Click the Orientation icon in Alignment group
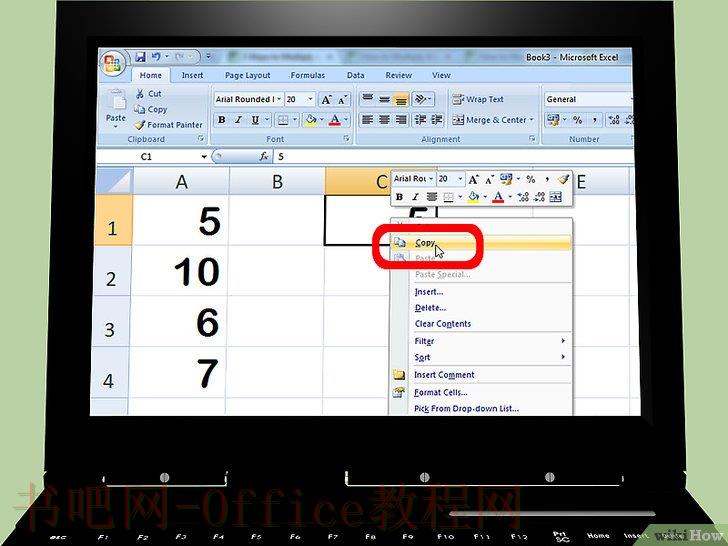The width and height of the screenshot is (728, 546). point(420,98)
